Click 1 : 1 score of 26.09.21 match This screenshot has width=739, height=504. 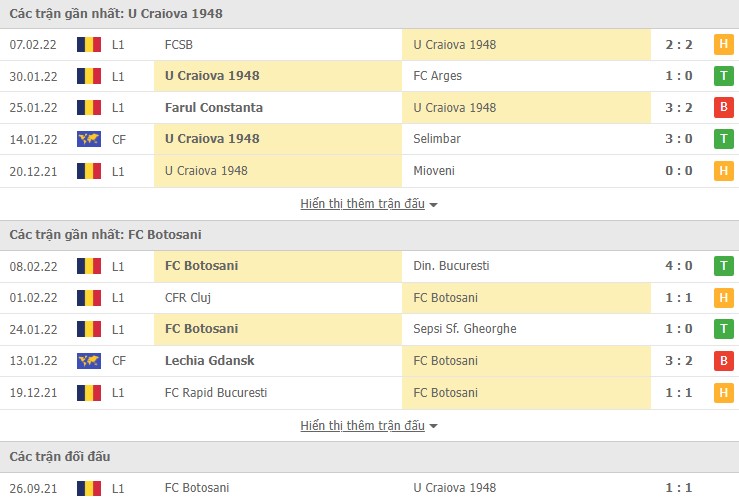[679, 488]
